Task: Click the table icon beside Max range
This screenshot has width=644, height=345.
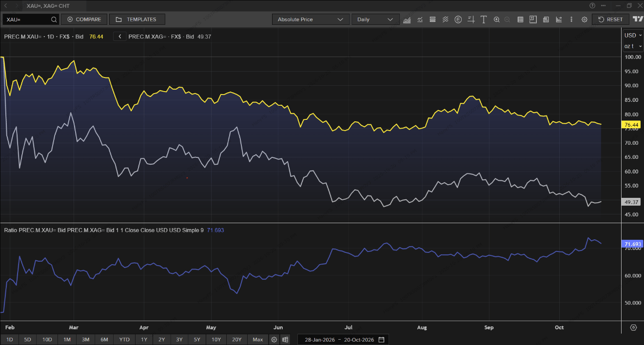Action: 285,340
